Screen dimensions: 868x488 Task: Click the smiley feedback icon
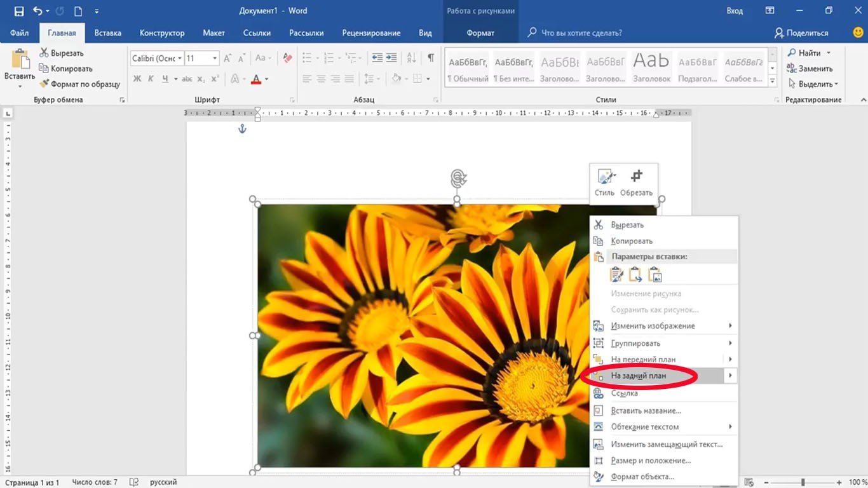[858, 32]
